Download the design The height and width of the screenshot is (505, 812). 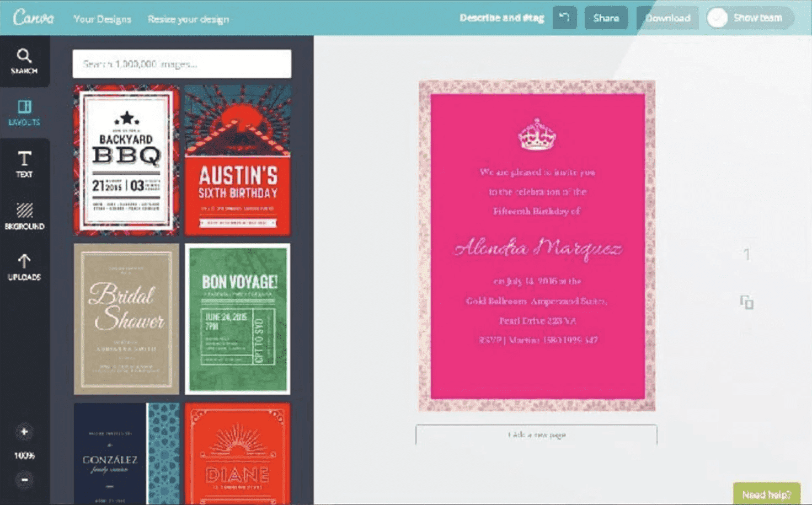tap(667, 18)
